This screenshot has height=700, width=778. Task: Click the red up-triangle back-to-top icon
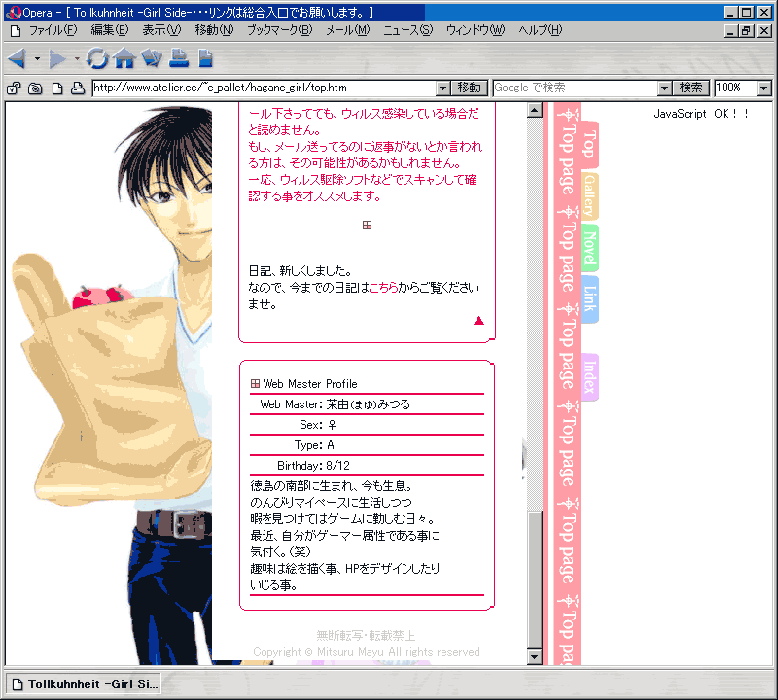click(478, 321)
